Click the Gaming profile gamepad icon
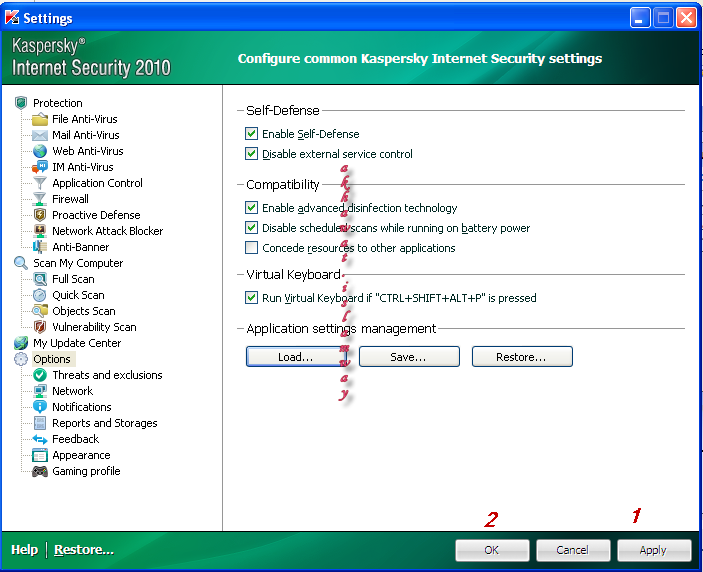Image resolution: width=703 pixels, height=572 pixels. coord(40,472)
